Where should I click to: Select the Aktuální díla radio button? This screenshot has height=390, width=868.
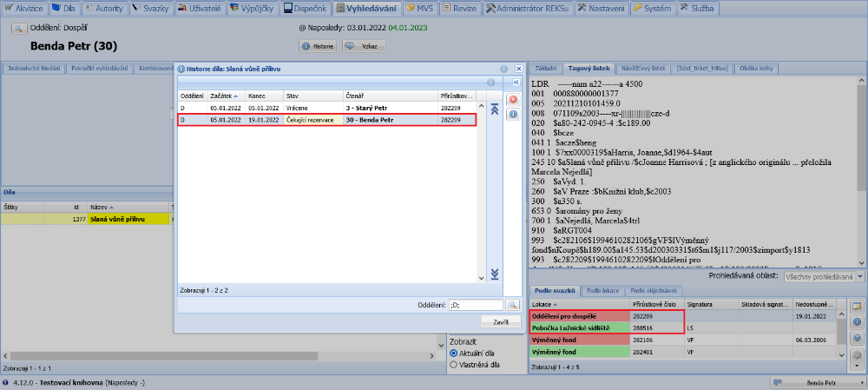point(453,354)
